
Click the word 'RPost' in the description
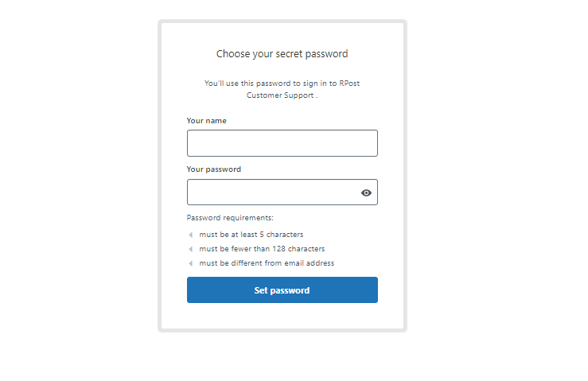coord(349,84)
